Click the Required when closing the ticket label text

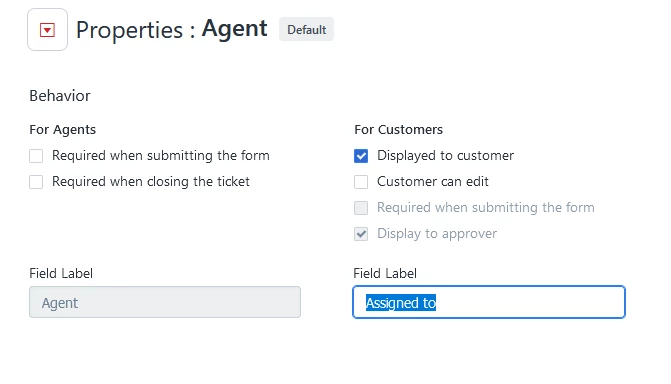coord(151,182)
